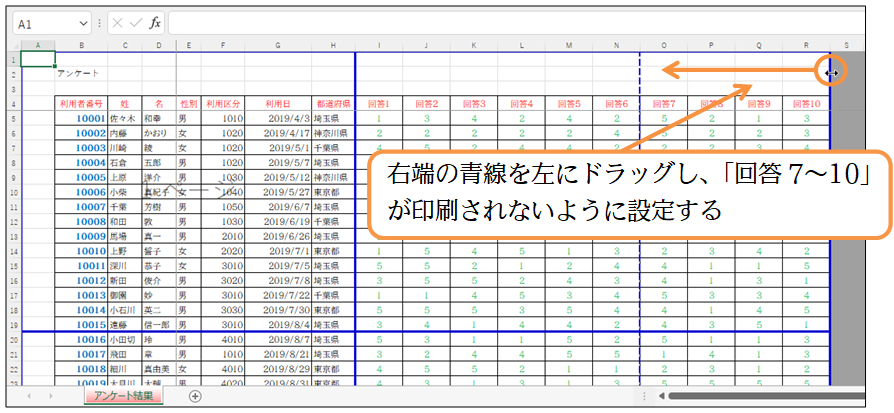Select row header 19
The height and width of the screenshot is (413, 894).
pos(16,325)
